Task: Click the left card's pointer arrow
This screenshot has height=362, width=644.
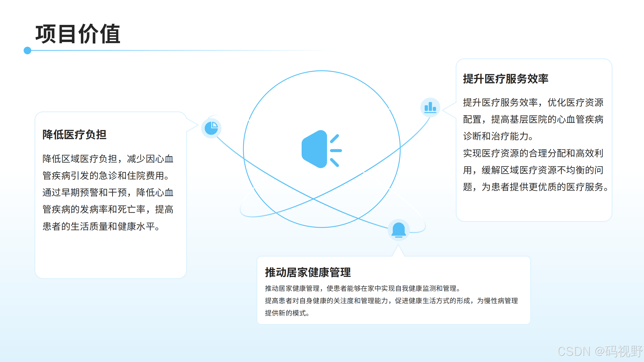Action: pyautogui.click(x=192, y=125)
